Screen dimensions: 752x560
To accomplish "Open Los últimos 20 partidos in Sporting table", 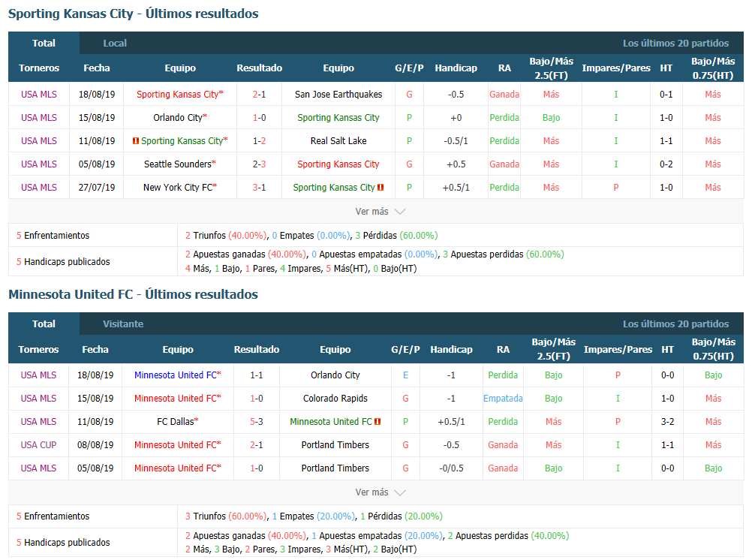I will [x=675, y=44].
